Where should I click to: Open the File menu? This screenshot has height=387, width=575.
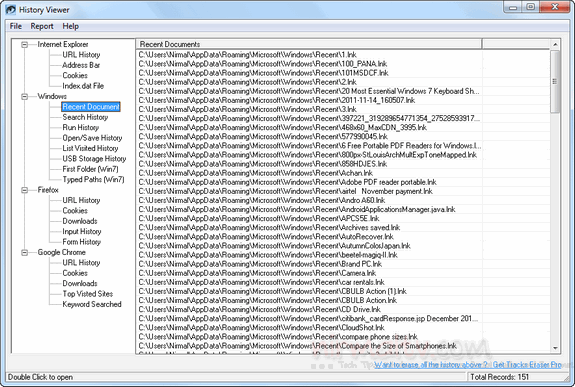(16, 26)
